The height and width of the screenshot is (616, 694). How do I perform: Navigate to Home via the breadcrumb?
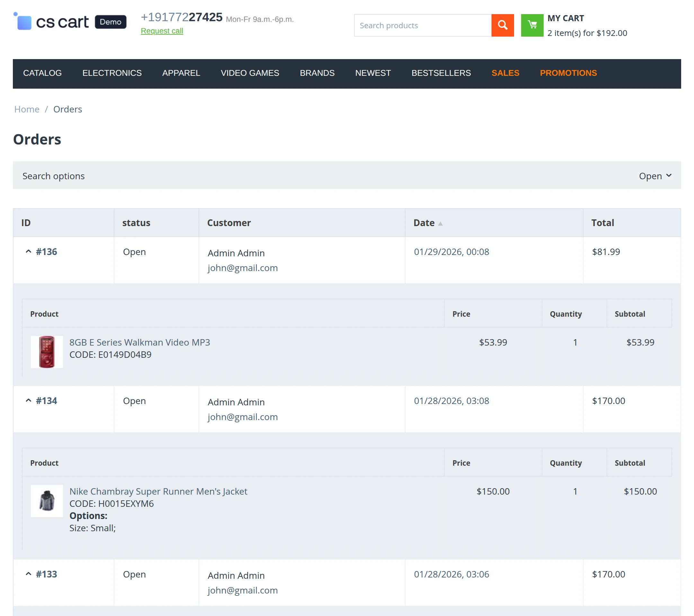[26, 109]
